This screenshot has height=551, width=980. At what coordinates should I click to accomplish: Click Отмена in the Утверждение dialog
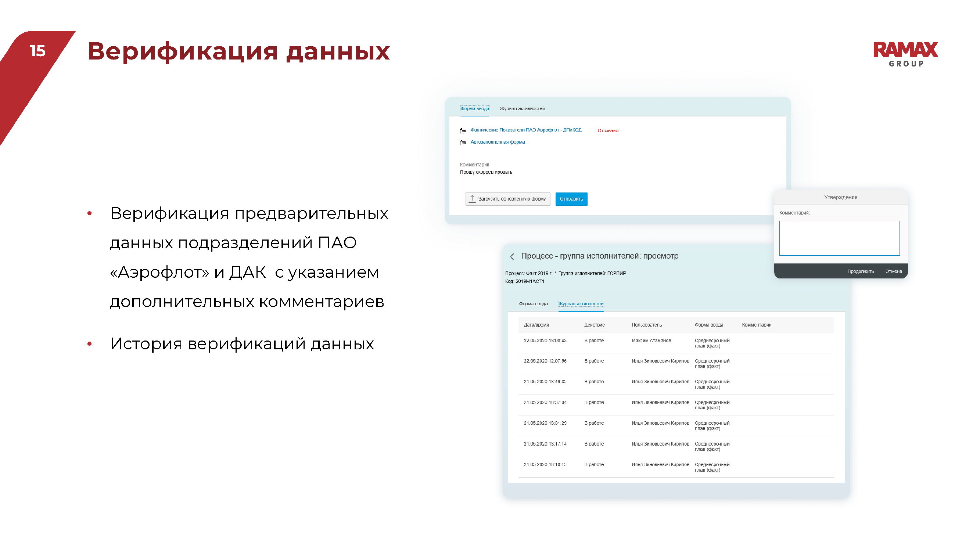pos(894,271)
